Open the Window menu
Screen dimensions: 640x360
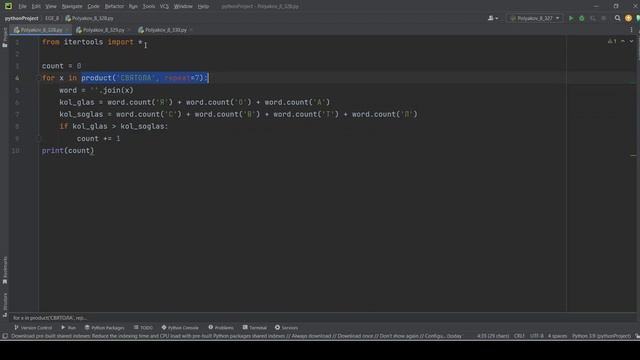coord(183,6)
